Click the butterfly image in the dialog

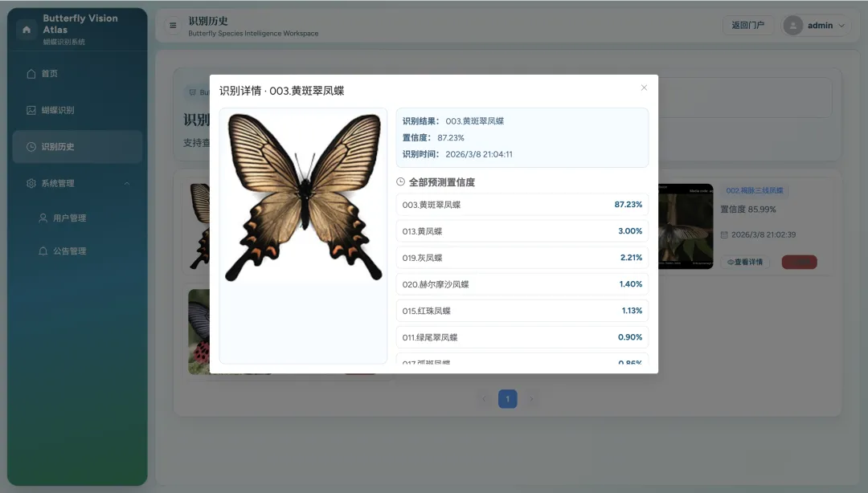tap(303, 198)
